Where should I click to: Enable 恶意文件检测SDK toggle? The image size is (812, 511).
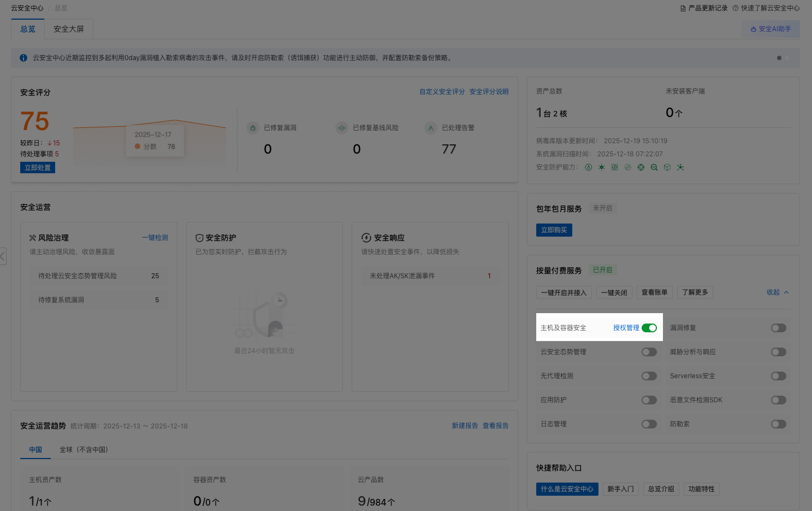tap(779, 400)
